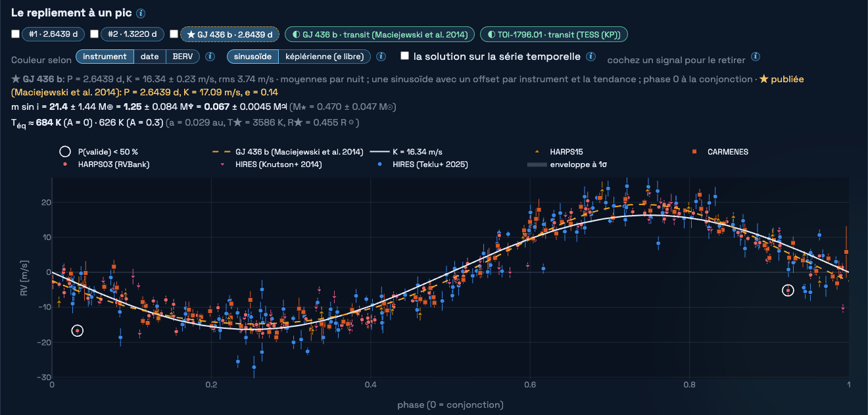Screen dimensions: 868x415
Task: Click the circled outlier point near phase 0.03
Action: click(x=77, y=331)
